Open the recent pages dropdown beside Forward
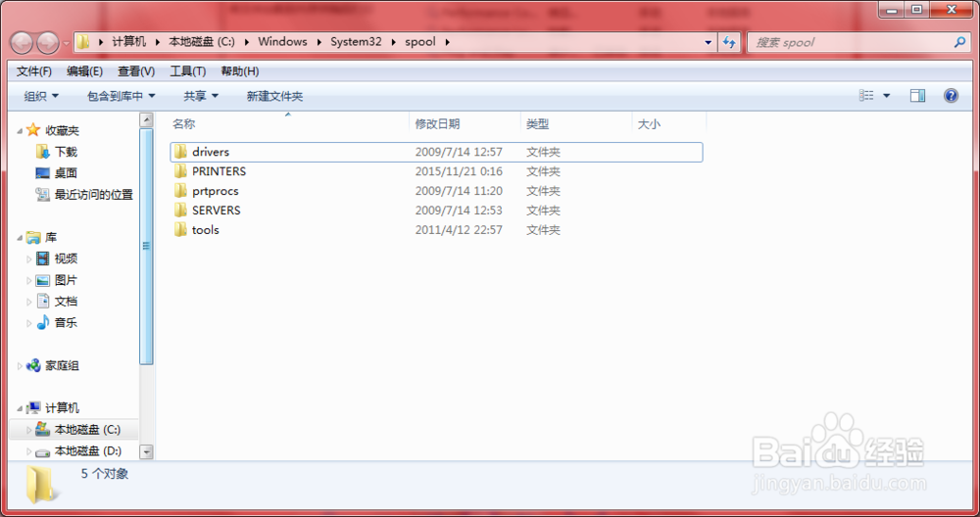 point(67,43)
